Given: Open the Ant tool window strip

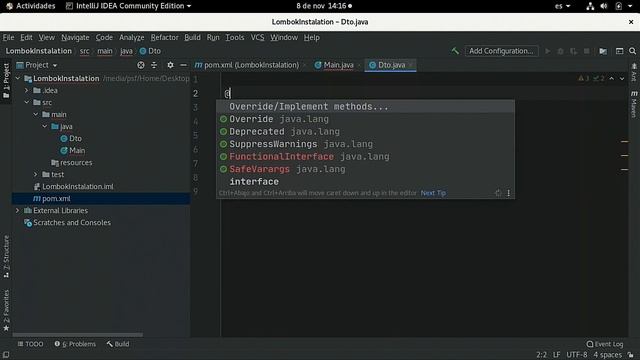Looking at the screenshot, I should (634, 72).
